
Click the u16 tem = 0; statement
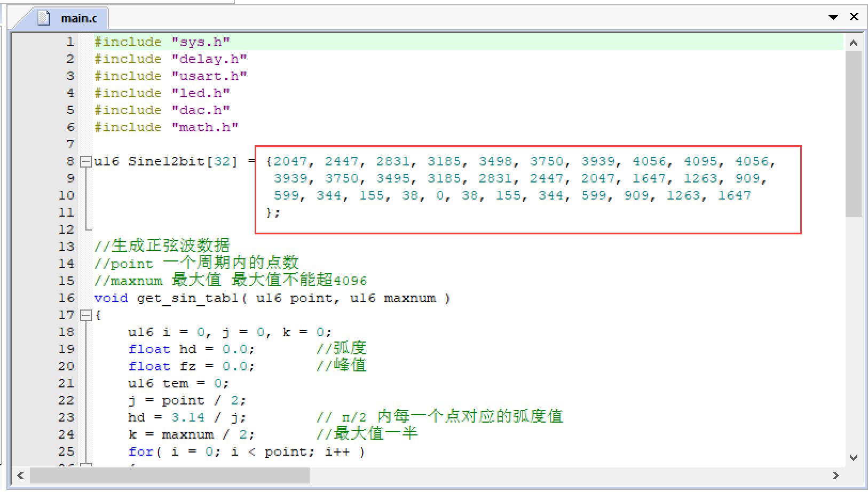click(179, 383)
